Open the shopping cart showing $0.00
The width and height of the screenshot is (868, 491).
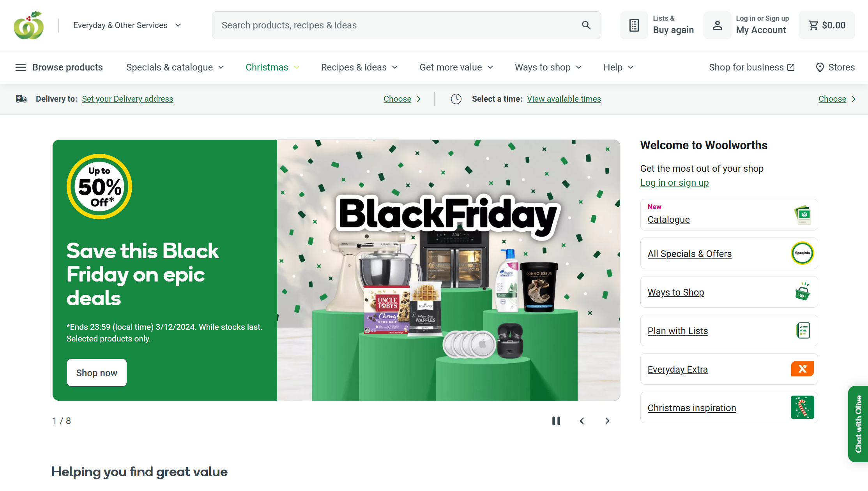tap(827, 25)
